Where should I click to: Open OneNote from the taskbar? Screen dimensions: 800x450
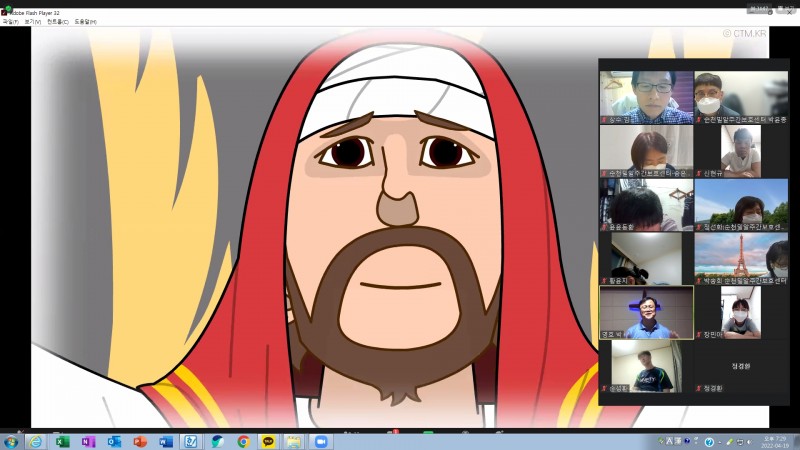click(88, 441)
